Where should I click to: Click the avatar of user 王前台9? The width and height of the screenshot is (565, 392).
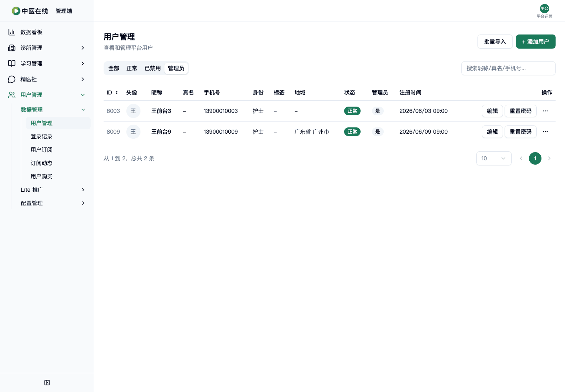133,132
